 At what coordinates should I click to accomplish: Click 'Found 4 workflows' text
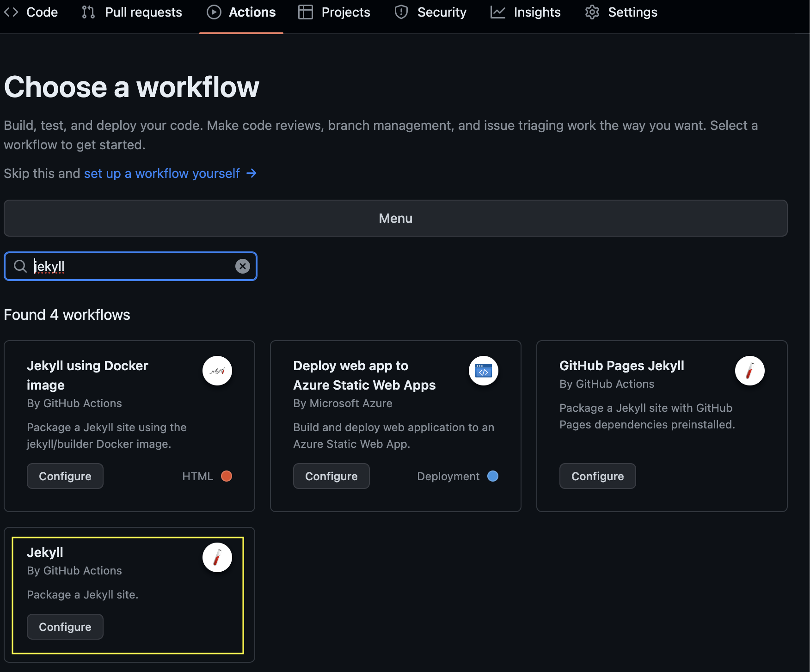(67, 315)
